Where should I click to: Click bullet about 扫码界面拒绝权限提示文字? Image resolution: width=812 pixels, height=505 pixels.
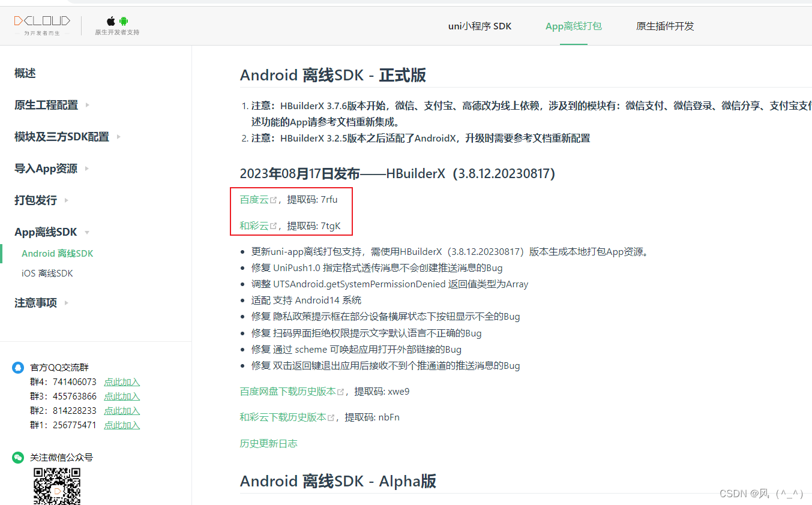click(367, 333)
